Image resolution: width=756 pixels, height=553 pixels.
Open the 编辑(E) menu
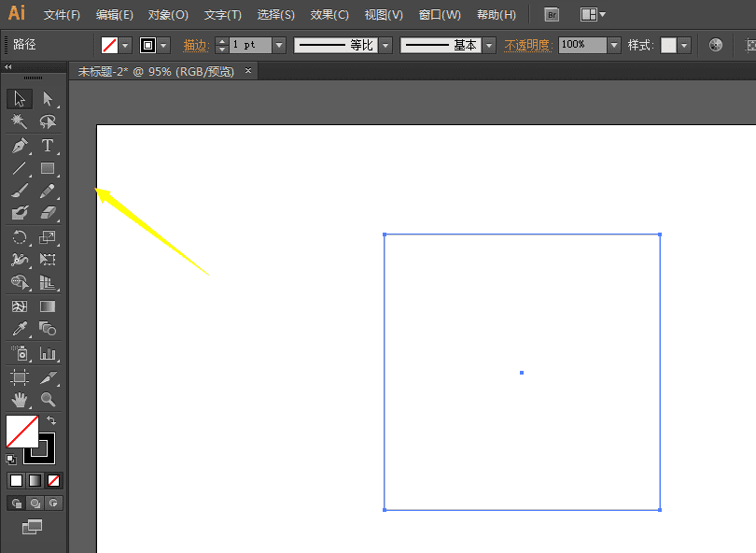(x=114, y=14)
